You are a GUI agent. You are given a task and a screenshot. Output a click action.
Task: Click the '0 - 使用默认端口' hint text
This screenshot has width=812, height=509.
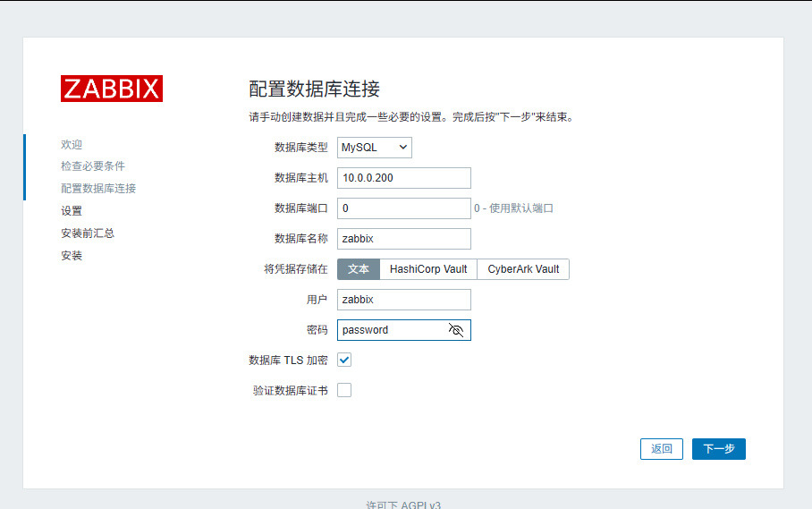click(513, 208)
